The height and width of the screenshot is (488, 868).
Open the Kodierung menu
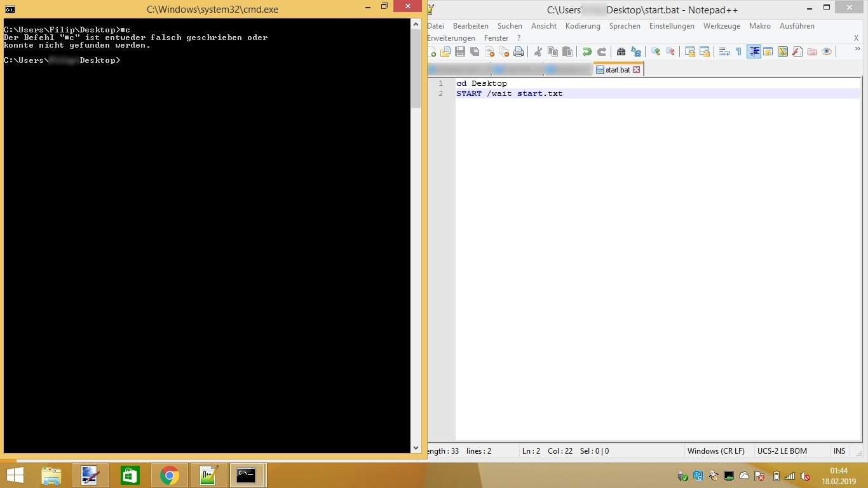(x=583, y=26)
